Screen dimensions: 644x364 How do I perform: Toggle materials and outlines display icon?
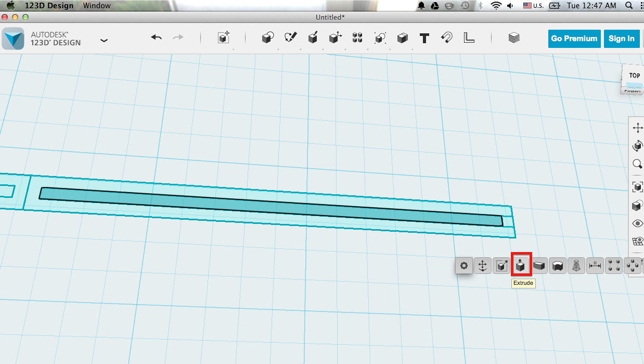[637, 205]
